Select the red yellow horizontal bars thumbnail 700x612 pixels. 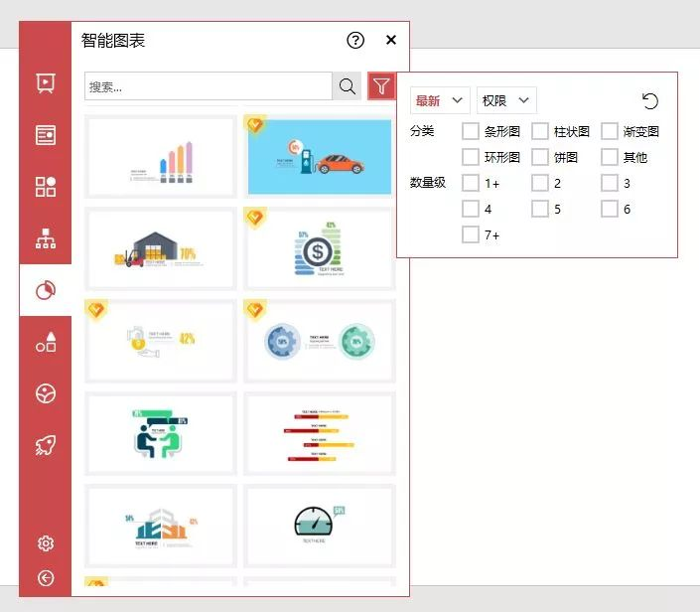point(320,434)
